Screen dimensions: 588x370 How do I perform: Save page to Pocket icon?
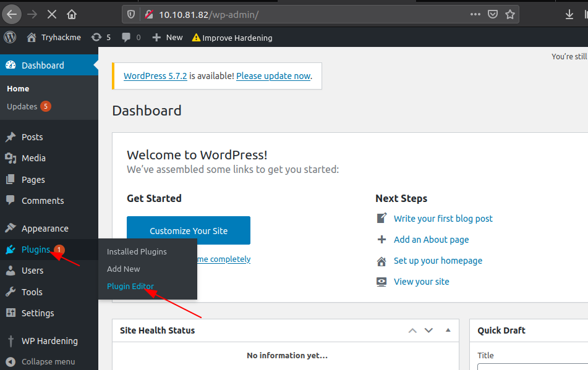pyautogui.click(x=492, y=14)
